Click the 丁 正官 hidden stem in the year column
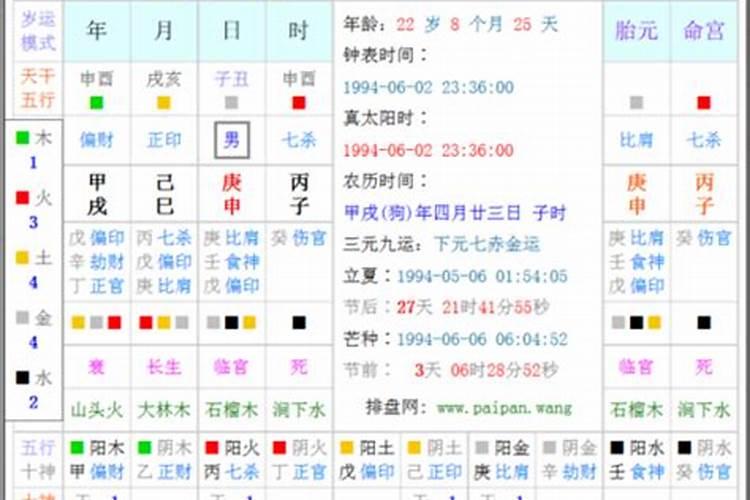The height and width of the screenshot is (500, 750). [x=97, y=286]
